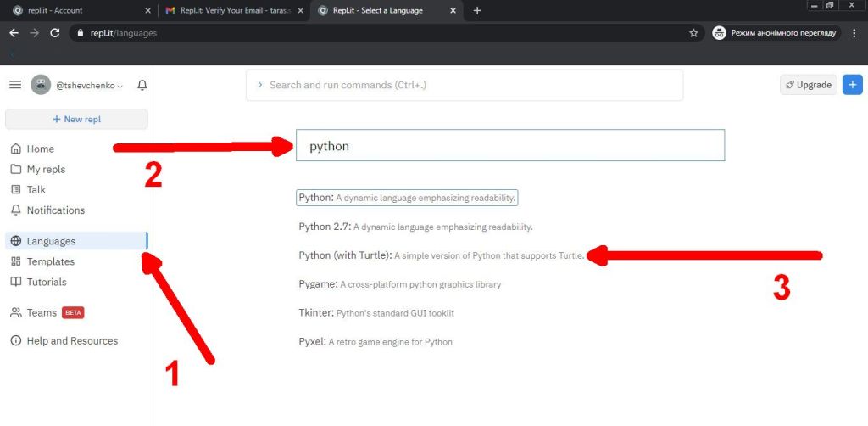Screen dimensions: 868x426
Task: Select Languages in sidebar
Action: tap(76, 241)
